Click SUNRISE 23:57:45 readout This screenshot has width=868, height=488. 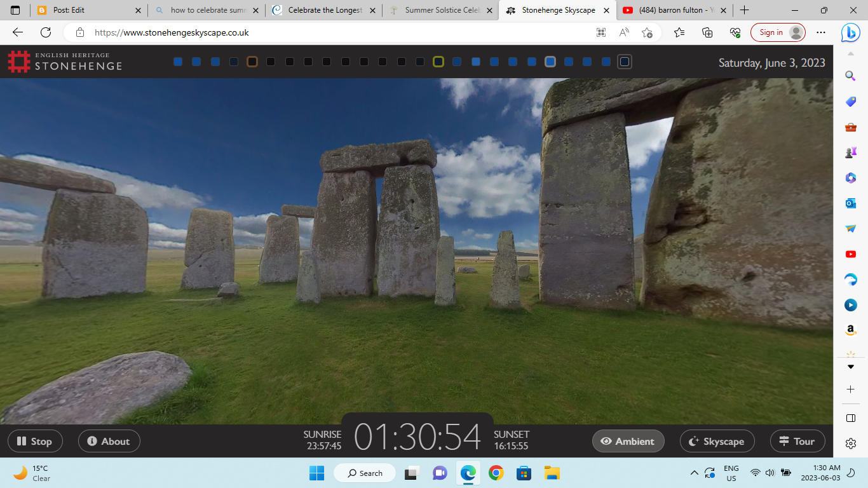pos(322,440)
